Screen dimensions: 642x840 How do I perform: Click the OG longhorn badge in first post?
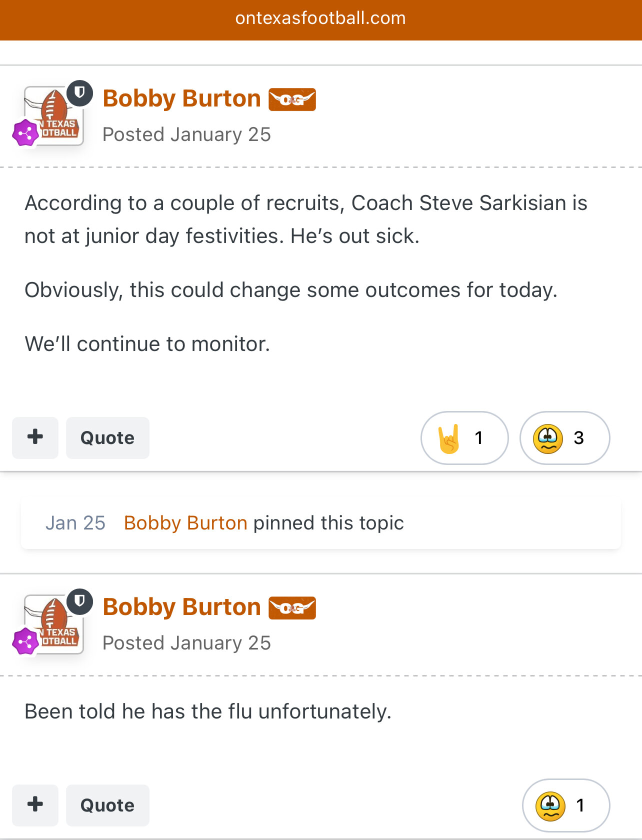tap(292, 99)
